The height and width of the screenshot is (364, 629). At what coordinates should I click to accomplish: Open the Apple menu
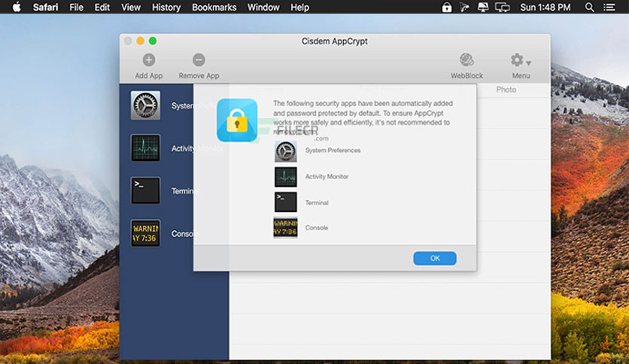17,8
